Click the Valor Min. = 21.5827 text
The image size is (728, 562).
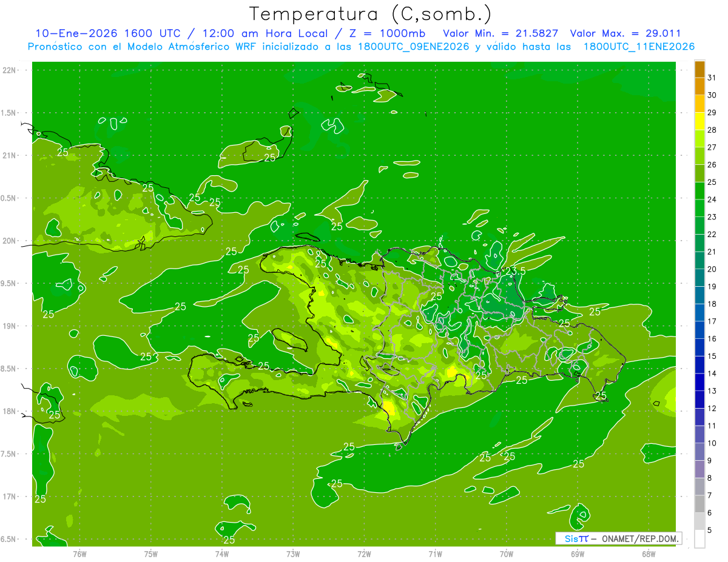tap(500, 33)
